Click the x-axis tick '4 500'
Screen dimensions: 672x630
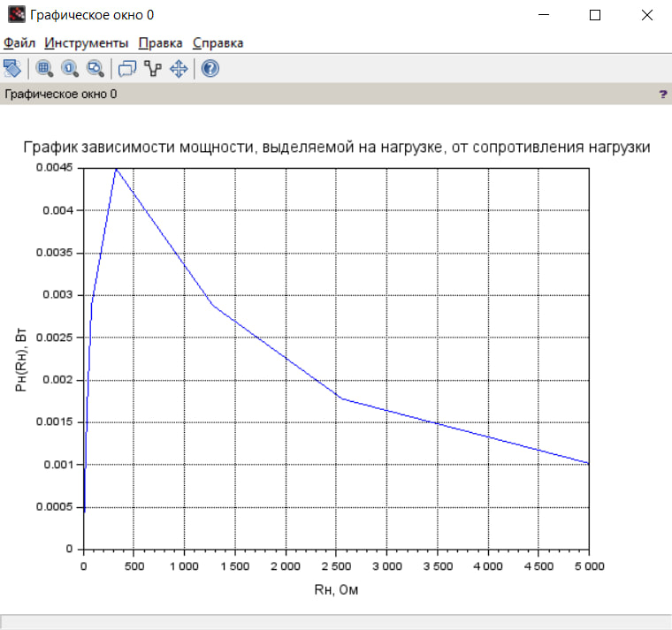[538, 566]
